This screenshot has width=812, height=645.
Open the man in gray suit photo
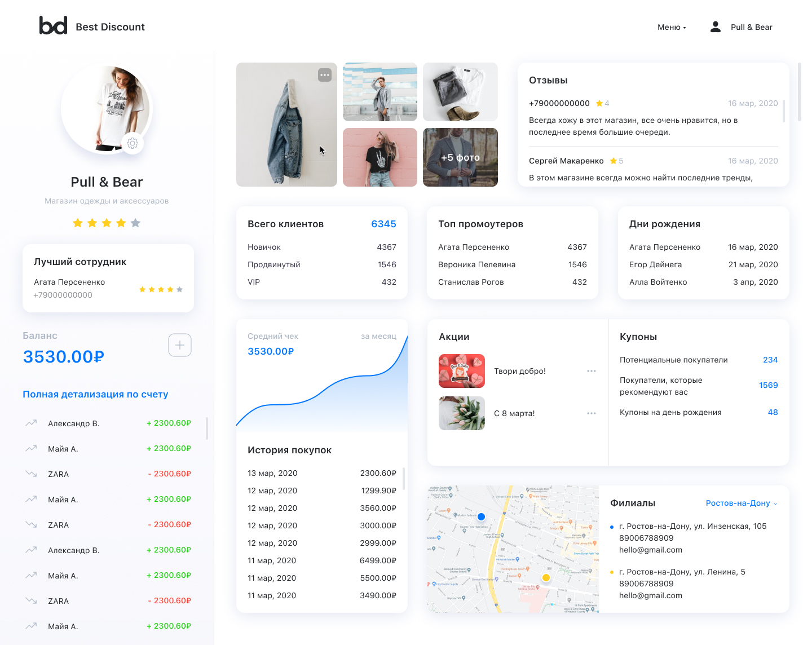coord(380,92)
